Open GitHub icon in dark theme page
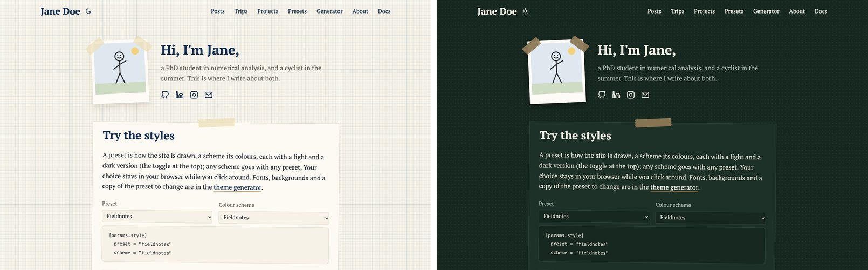 point(602,94)
